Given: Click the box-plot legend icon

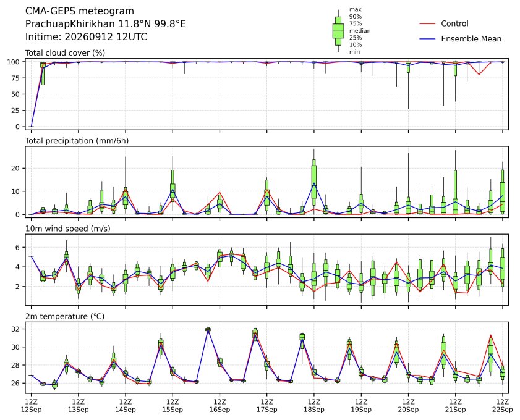Looking at the screenshot, I should tap(338, 31).
